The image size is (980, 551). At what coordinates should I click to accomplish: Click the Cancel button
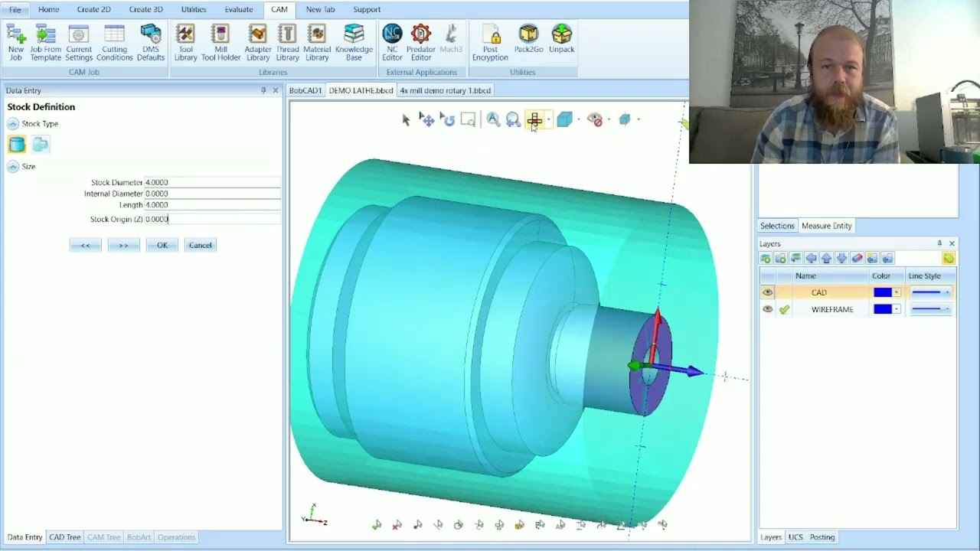201,245
